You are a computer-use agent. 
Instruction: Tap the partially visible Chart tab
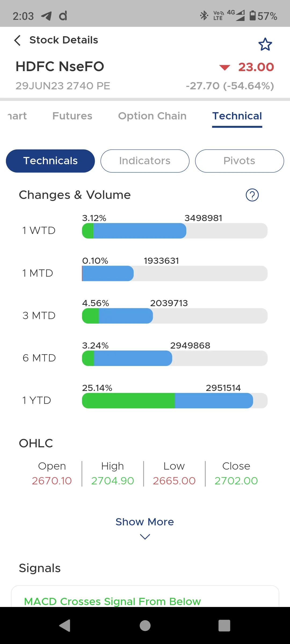(17, 116)
